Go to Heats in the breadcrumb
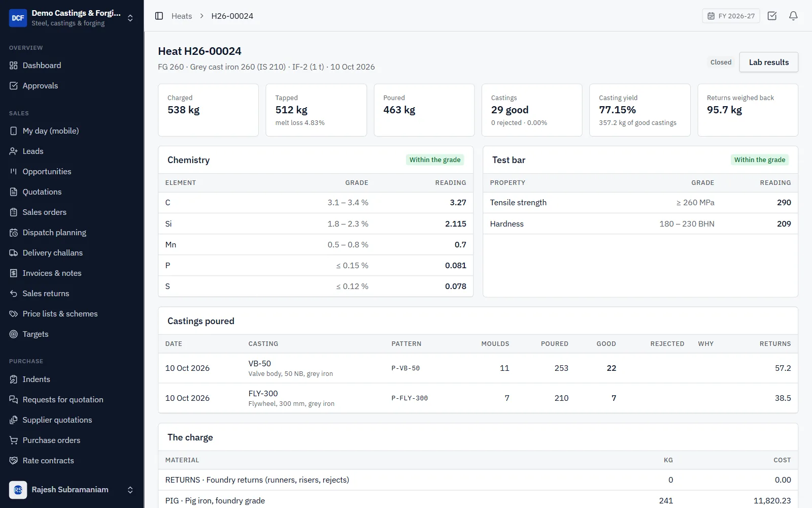The height and width of the screenshot is (508, 812). [x=182, y=16]
